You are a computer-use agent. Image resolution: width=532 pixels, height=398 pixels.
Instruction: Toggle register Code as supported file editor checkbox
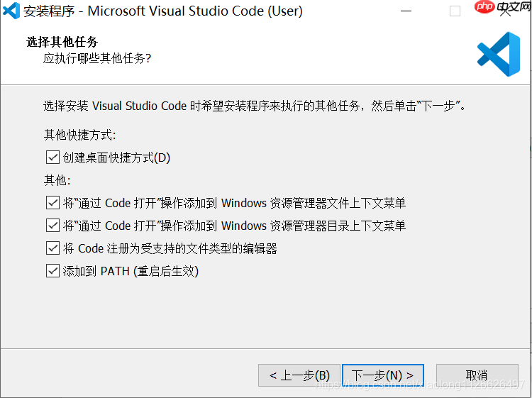tap(52, 248)
